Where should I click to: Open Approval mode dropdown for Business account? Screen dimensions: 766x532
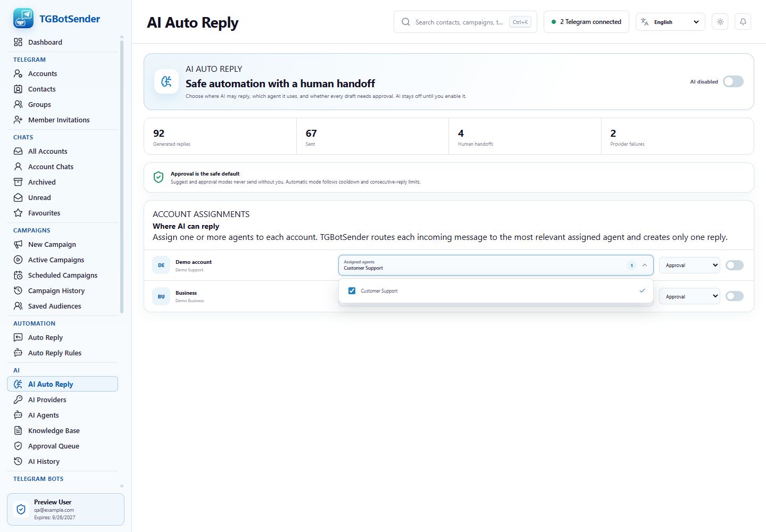pyautogui.click(x=689, y=296)
